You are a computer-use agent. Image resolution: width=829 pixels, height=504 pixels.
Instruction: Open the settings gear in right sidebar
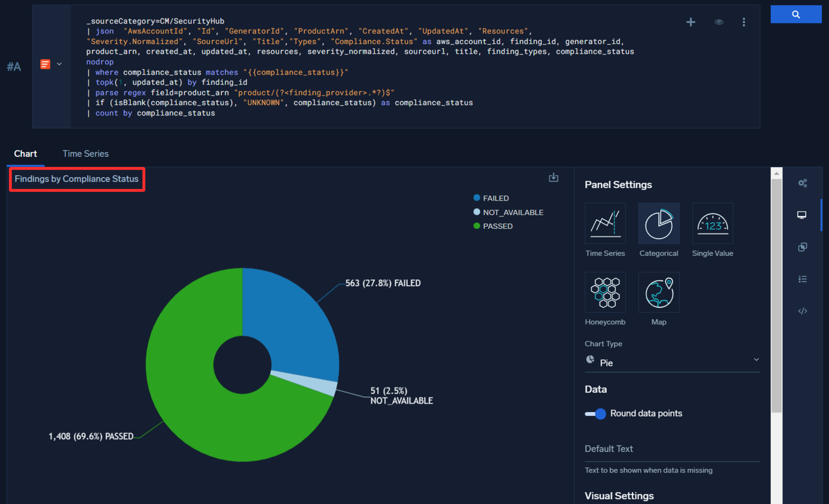point(803,183)
